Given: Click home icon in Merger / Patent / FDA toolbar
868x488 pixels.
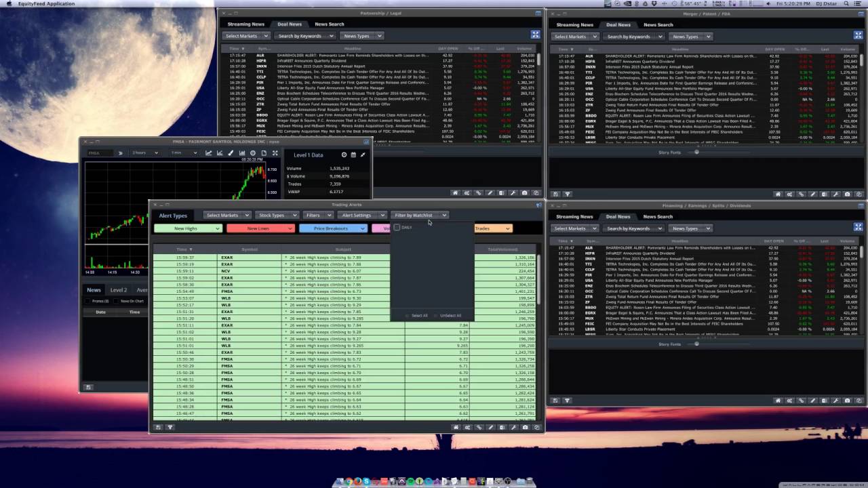Looking at the screenshot, I should pos(778,194).
